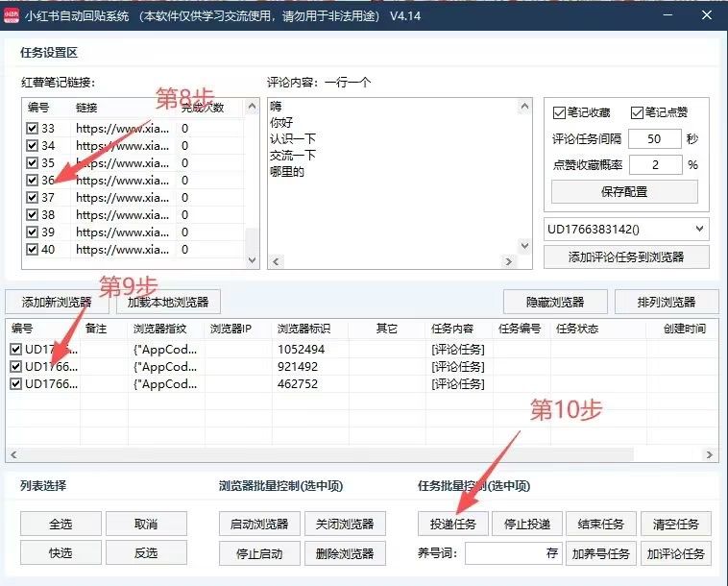This screenshot has height=586, width=728.
Task: Click the 添加新浏览器 button
Action: 58,302
